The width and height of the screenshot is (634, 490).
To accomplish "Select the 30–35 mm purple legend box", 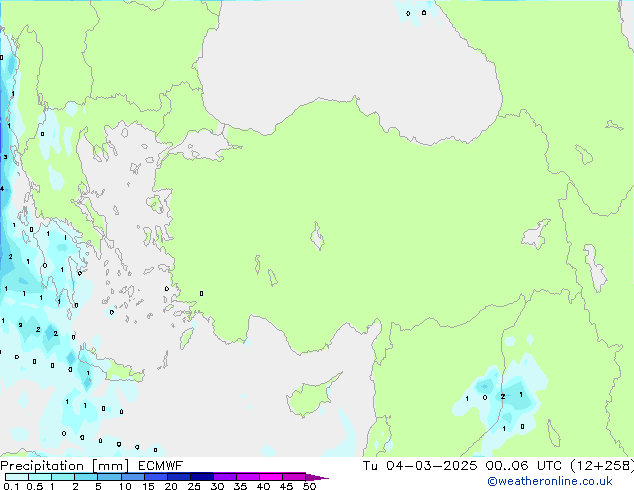I will [224, 477].
